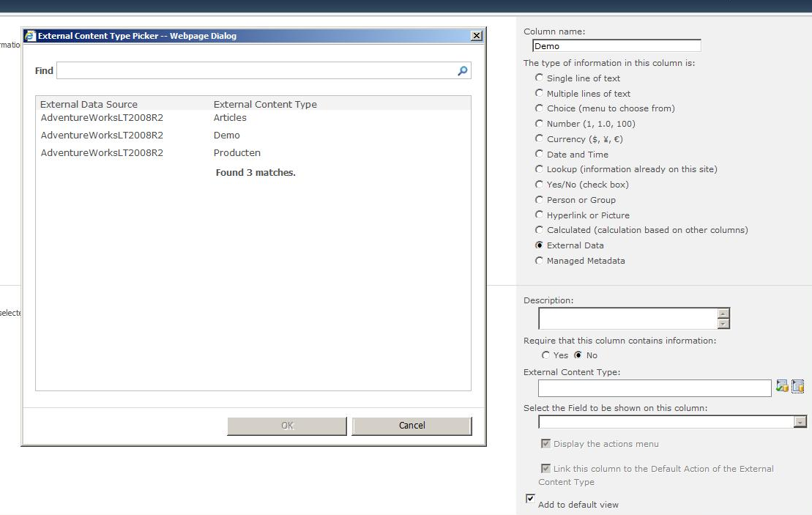The width and height of the screenshot is (812, 515).
Task: Click into the Find search text field
Action: coord(256,71)
